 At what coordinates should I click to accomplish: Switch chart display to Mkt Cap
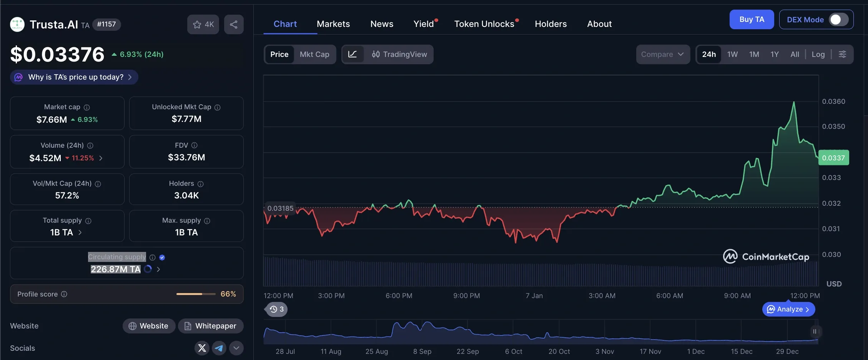point(314,54)
